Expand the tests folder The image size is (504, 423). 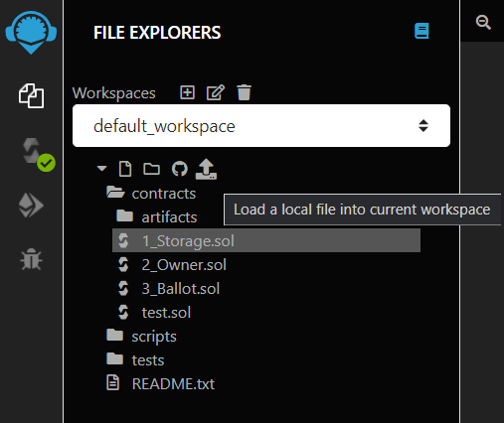coord(135,360)
